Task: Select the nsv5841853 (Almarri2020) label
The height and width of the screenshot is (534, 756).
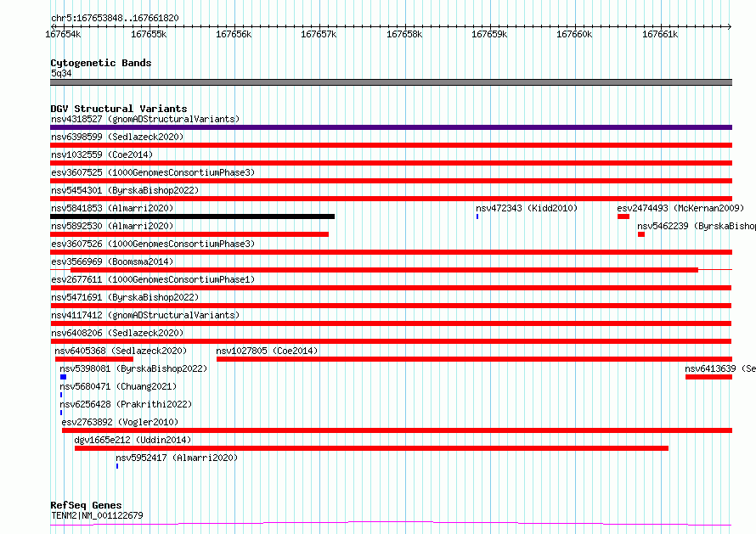Action: (112, 208)
